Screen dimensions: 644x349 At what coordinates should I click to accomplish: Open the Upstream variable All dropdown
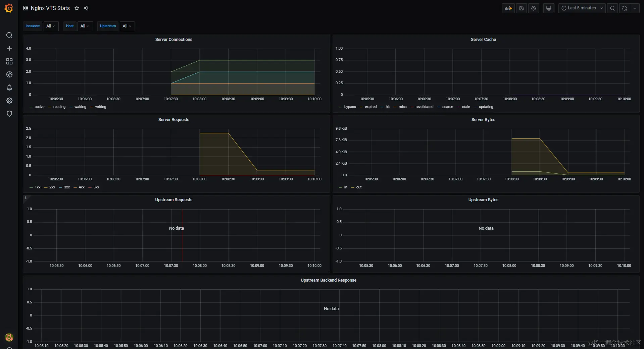click(x=127, y=26)
